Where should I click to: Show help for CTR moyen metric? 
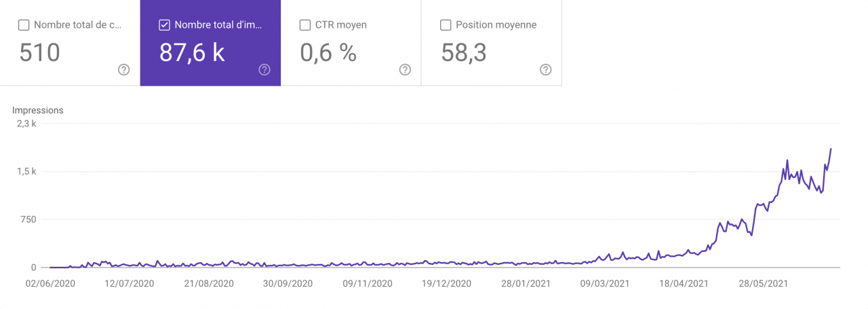[405, 69]
